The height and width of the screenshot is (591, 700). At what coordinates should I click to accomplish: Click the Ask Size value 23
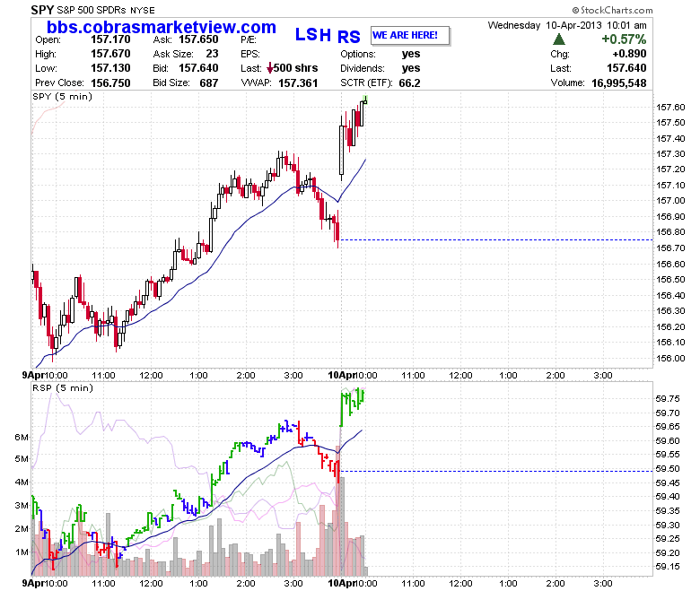212,54
